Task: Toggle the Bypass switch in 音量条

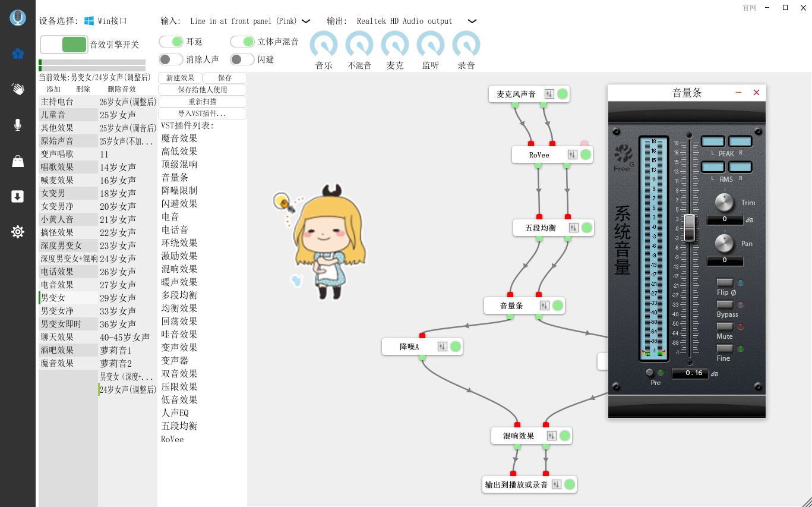Action: (x=725, y=304)
